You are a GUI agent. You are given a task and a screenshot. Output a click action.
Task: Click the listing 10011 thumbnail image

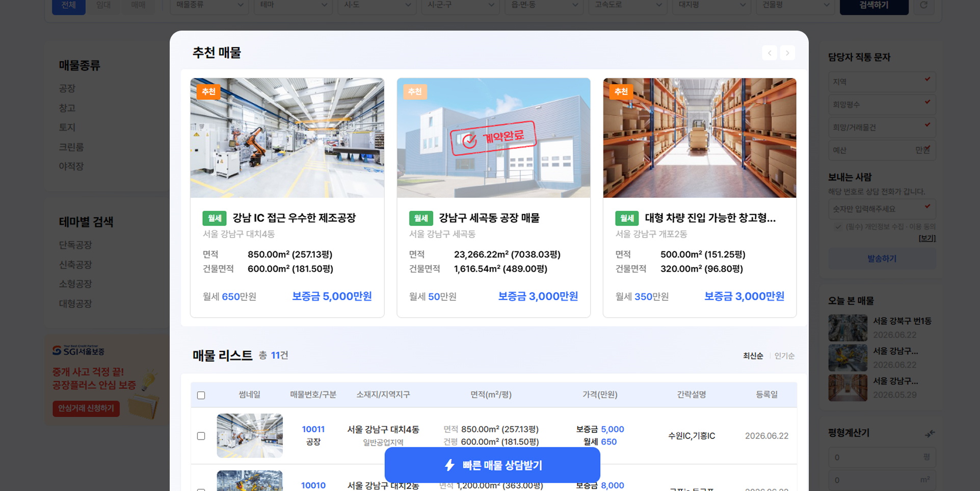click(x=250, y=435)
